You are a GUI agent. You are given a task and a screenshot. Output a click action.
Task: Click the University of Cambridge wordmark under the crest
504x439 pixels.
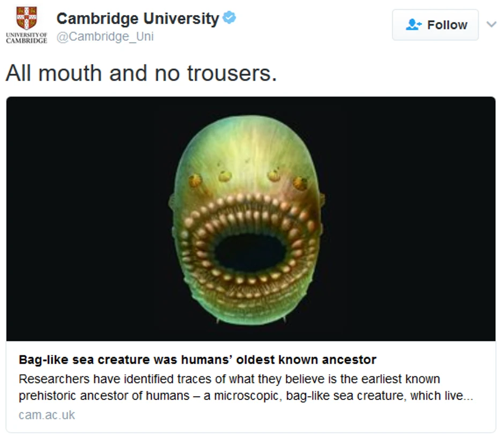tap(26, 38)
